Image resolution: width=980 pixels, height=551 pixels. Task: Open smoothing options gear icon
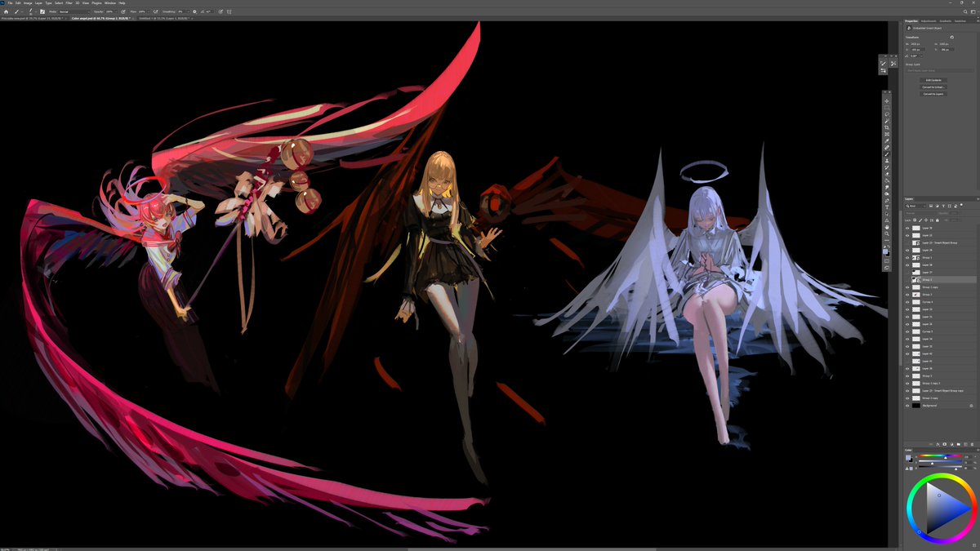click(x=194, y=11)
